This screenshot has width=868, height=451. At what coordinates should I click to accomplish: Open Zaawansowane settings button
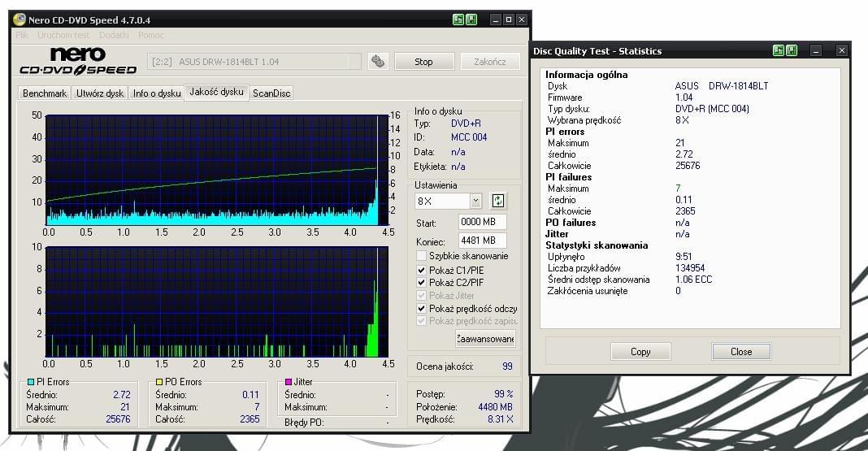click(x=485, y=339)
